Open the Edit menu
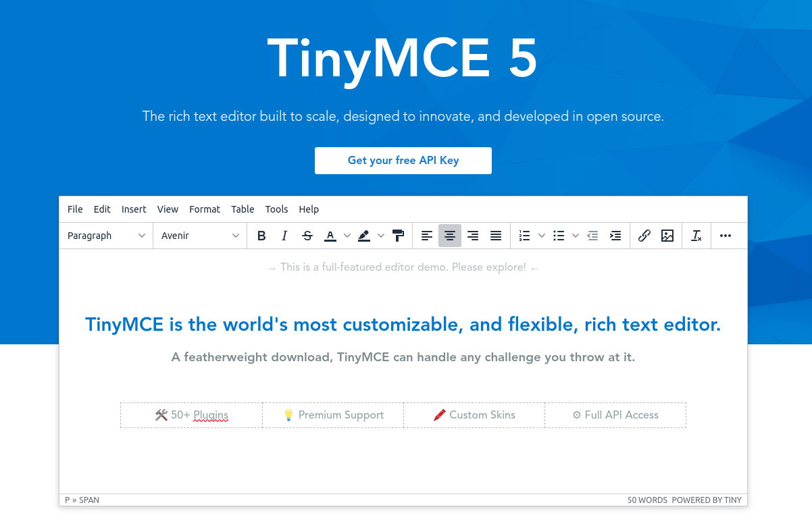812x532 pixels. tap(102, 209)
